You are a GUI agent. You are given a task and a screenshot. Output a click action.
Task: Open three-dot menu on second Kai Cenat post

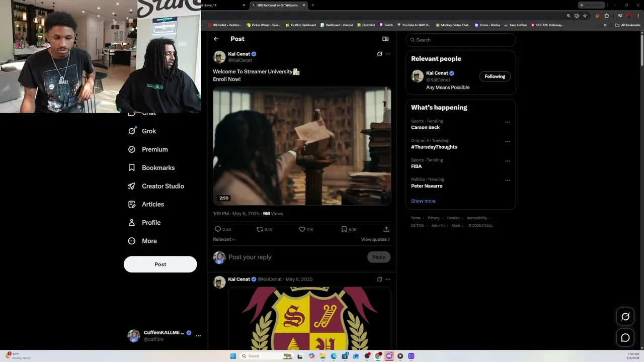click(388, 279)
